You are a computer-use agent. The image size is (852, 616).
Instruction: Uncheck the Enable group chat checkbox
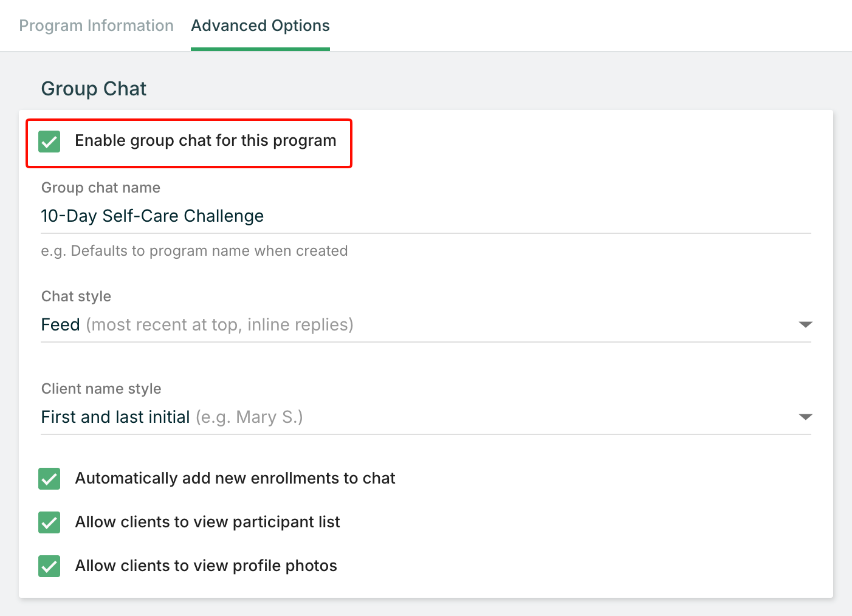(x=49, y=141)
